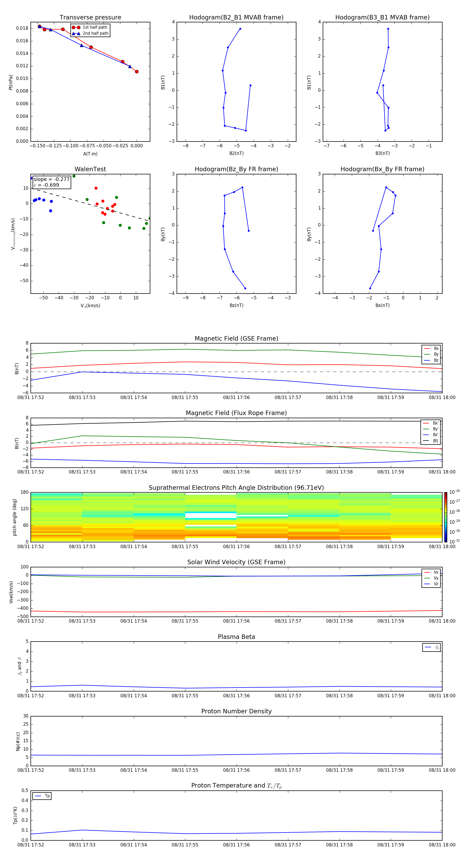Click the Suprathermal Electrons Pitch Angle Distribution title
Image resolution: width=473 pixels, height=868 pixels.
[x=236, y=488]
